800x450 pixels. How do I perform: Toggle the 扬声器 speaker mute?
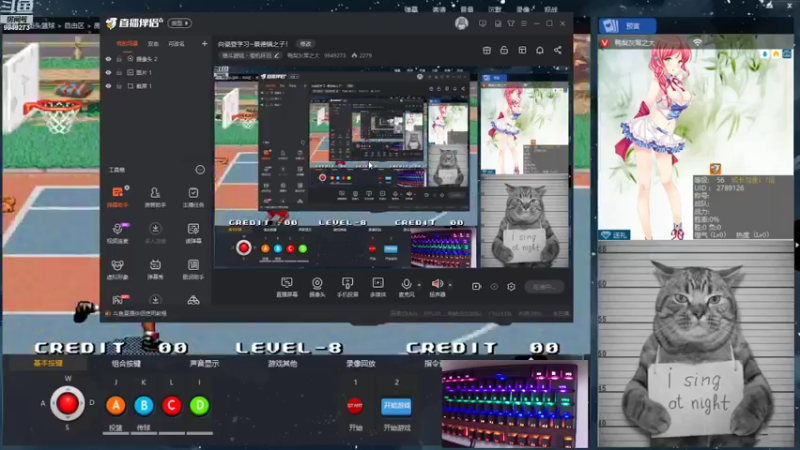437,287
